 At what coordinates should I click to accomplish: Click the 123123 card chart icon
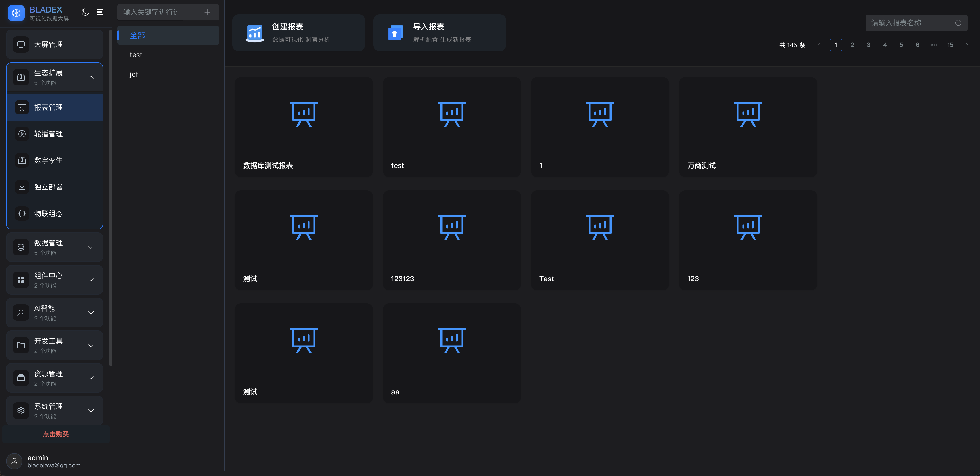pos(452,227)
